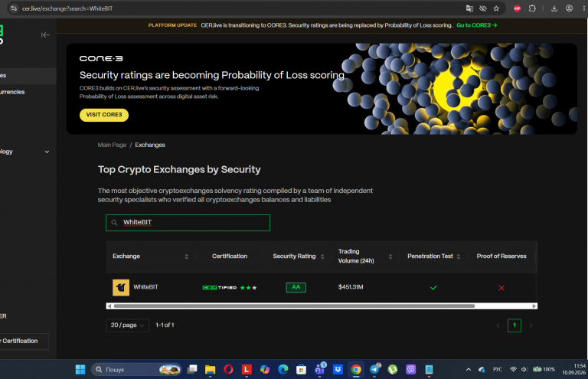Open the volume icon in system tray

pyautogui.click(x=524, y=370)
